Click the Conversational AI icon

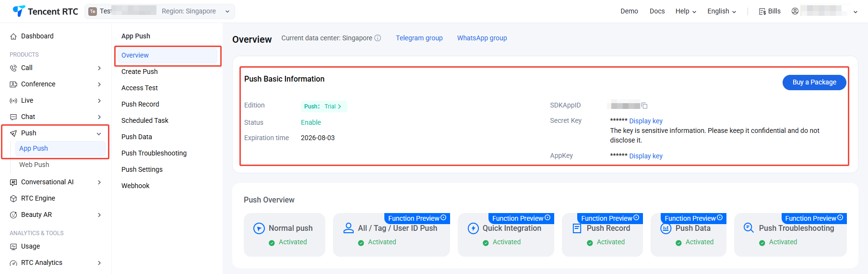[13, 182]
